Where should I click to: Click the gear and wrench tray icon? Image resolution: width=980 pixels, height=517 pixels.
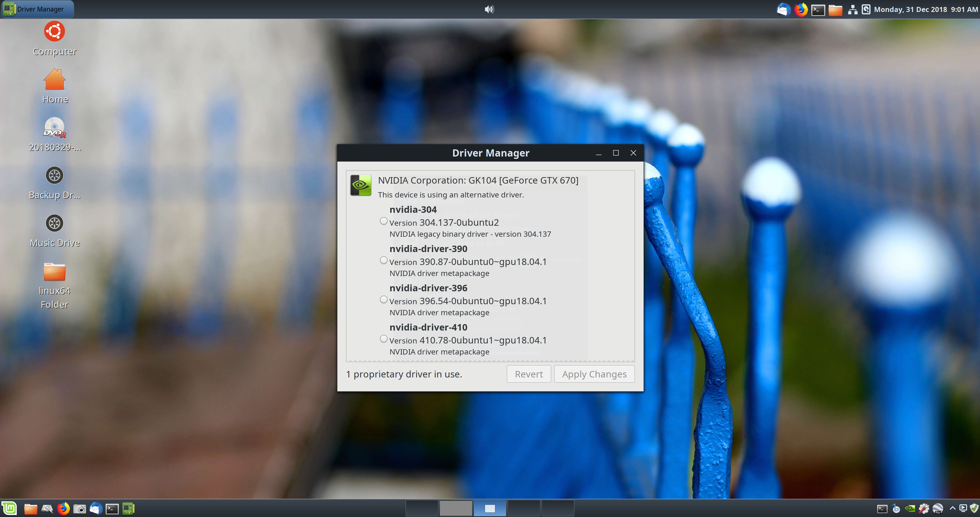(924, 509)
